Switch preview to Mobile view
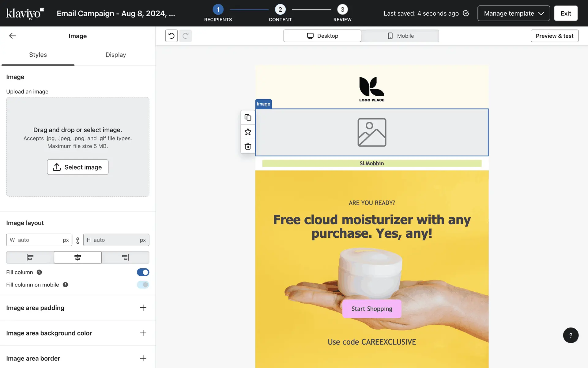588x368 pixels. [400, 36]
